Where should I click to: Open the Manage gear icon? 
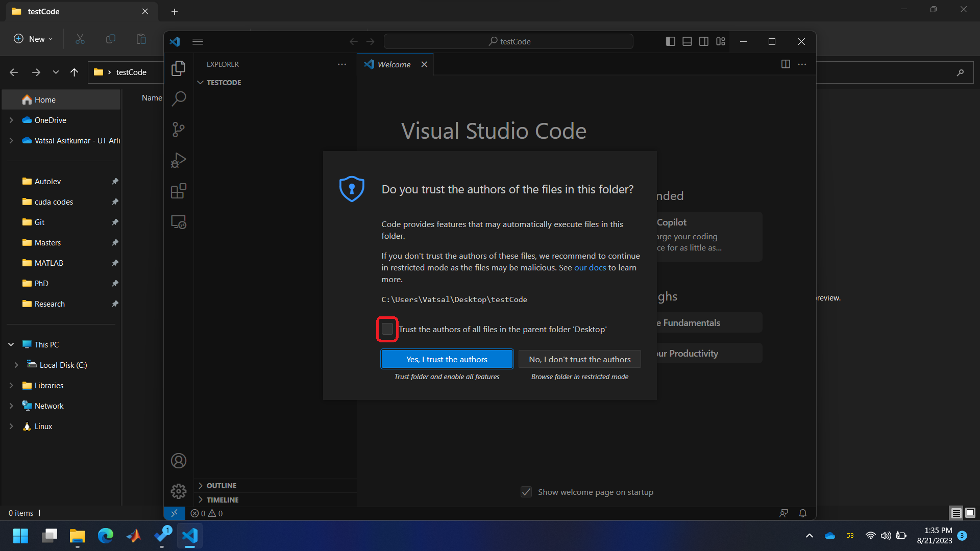coord(179,491)
